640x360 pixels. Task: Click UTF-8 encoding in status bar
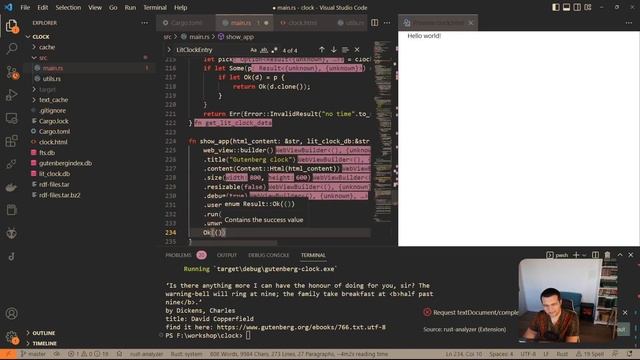(x=528, y=354)
